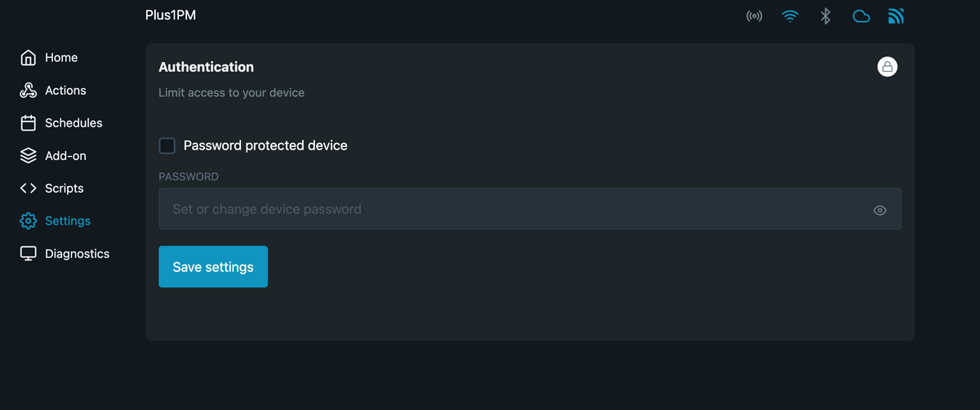Viewport: 980px width, 410px height.
Task: Enable Password protected device checkbox
Action: point(167,146)
